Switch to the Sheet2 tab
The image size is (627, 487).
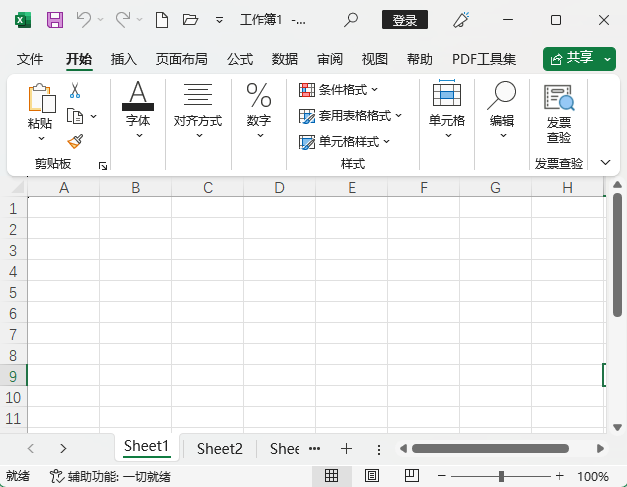(x=220, y=449)
